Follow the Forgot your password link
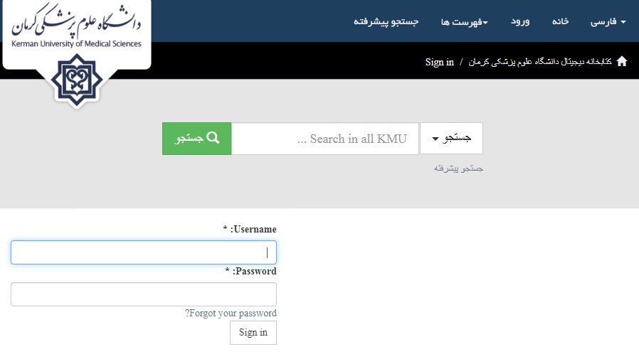 (231, 314)
